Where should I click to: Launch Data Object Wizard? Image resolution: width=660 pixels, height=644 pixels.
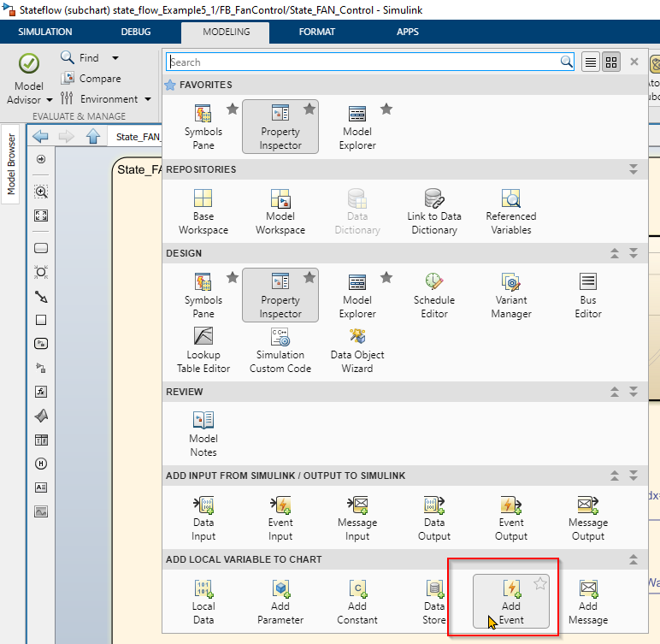[x=357, y=351]
